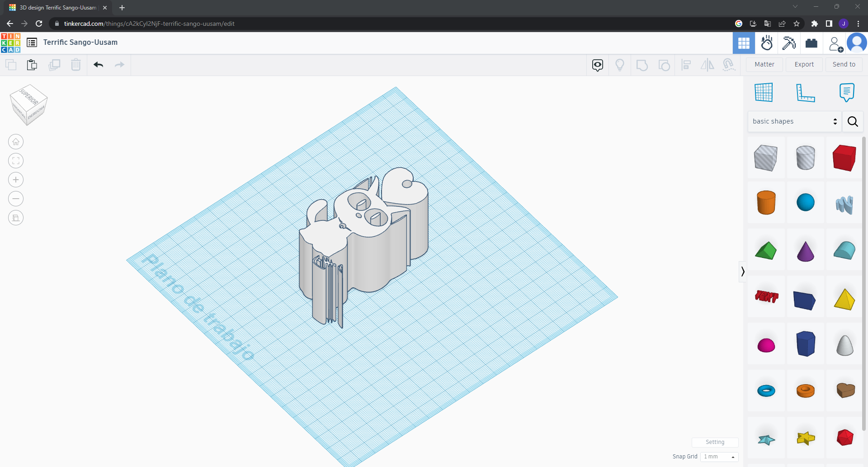Viewport: 868px width, 467px height.
Task: Select the blue Polygon shape
Action: (x=805, y=343)
